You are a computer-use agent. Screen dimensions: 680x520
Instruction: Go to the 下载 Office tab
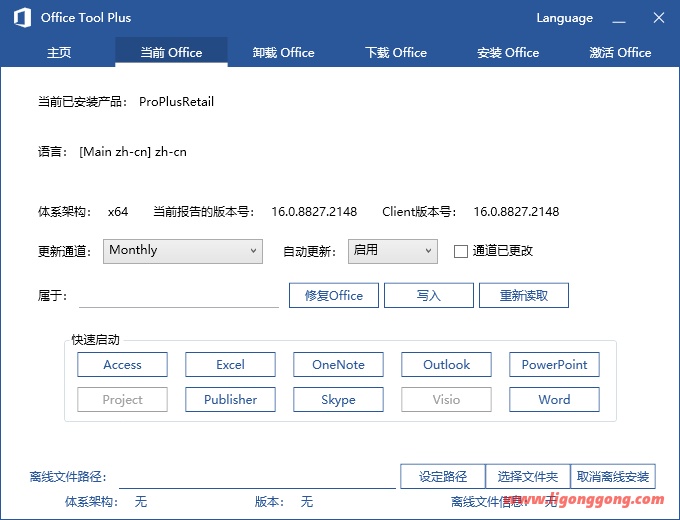click(396, 52)
